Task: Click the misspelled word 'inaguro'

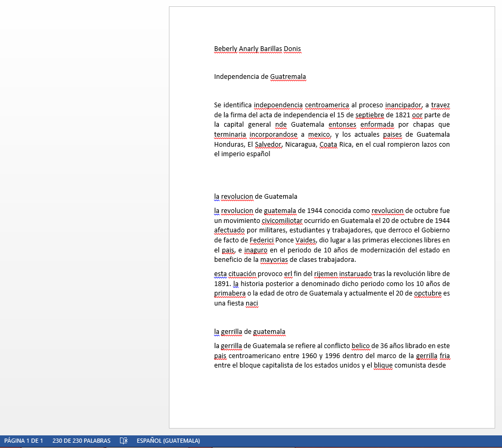Action: click(x=256, y=250)
